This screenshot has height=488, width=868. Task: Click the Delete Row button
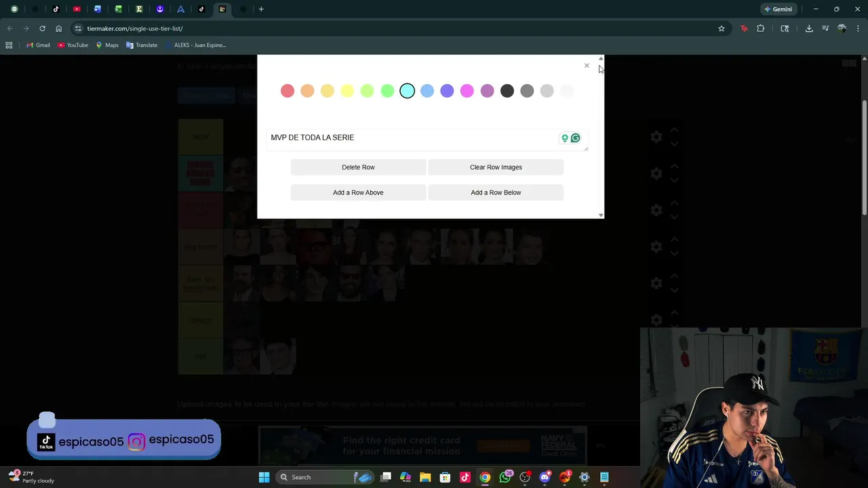pyautogui.click(x=358, y=167)
